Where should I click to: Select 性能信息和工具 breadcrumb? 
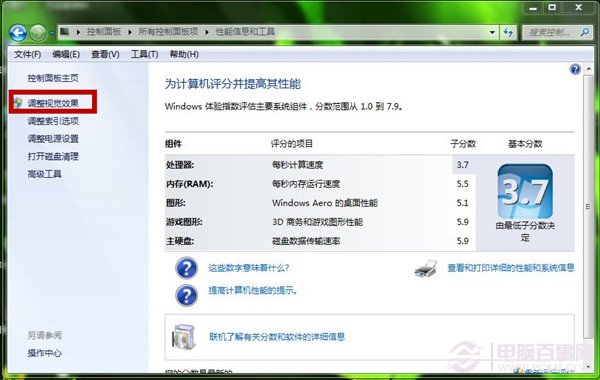245,31
